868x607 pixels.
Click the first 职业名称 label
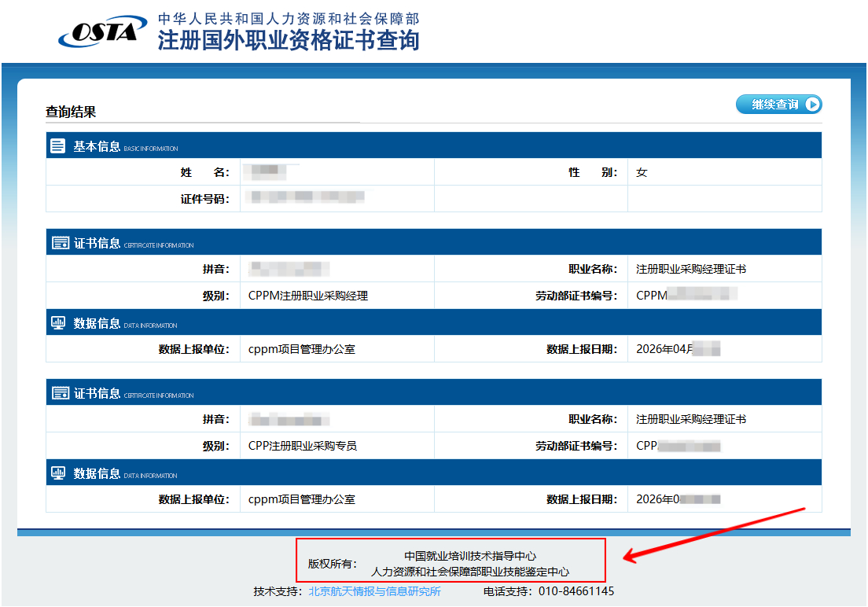(593, 269)
